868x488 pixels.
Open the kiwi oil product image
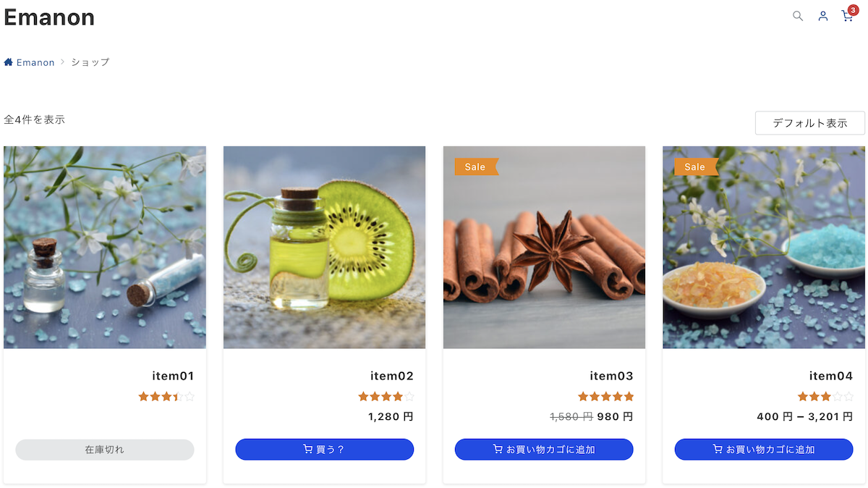pyautogui.click(x=324, y=248)
